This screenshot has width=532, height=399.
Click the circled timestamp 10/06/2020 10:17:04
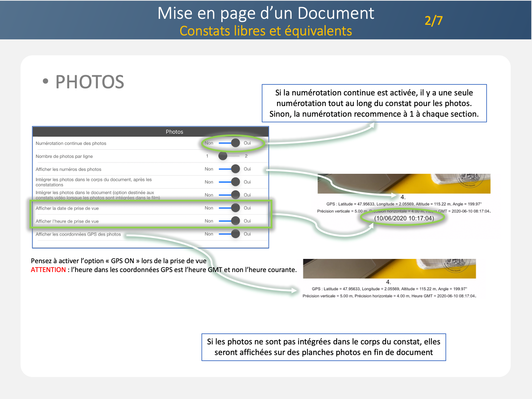pyautogui.click(x=404, y=218)
